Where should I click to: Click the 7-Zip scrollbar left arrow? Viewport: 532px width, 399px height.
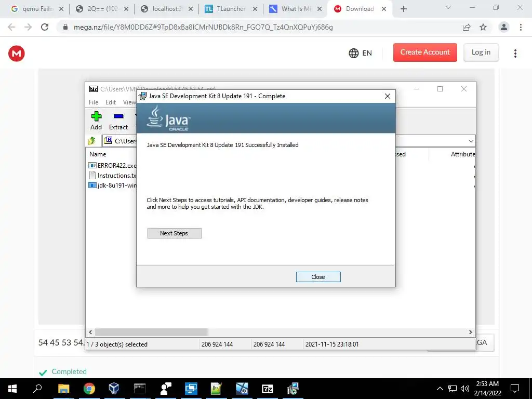90,332
